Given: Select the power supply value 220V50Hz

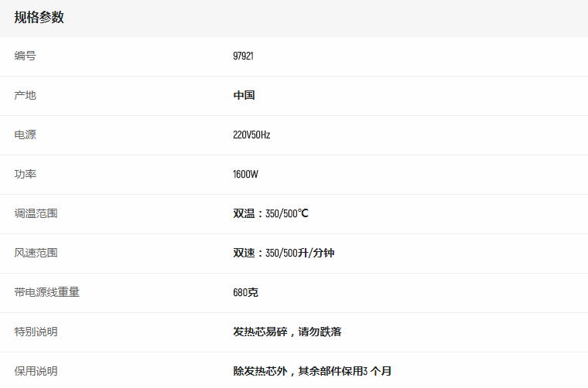Looking at the screenshot, I should coord(251,135).
